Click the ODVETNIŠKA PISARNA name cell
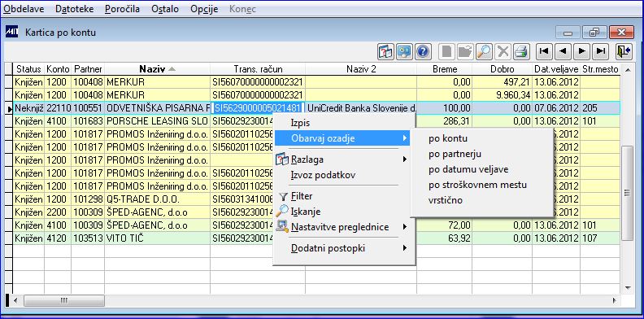 point(157,108)
